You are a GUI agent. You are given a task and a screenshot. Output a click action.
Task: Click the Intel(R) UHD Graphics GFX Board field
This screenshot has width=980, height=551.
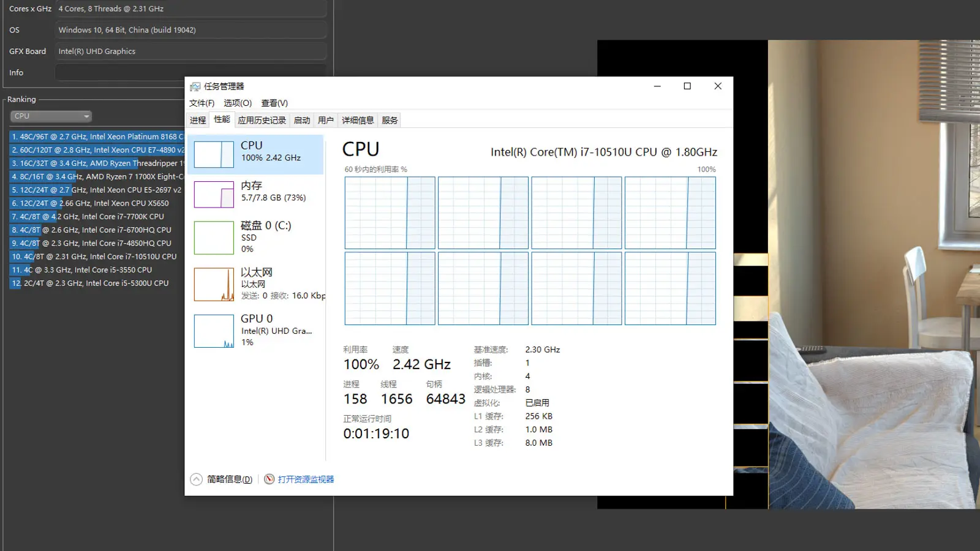(190, 51)
